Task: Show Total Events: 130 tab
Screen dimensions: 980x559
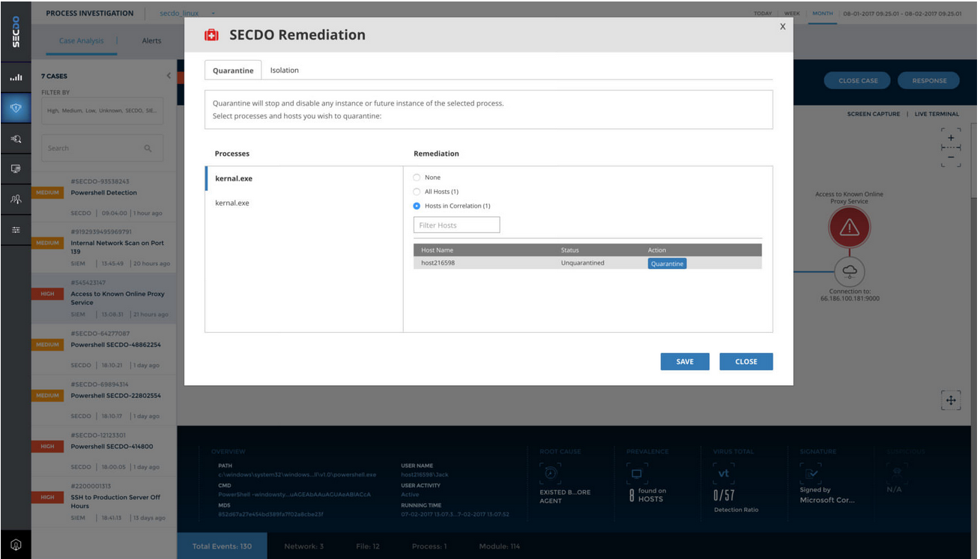Action: pos(222,546)
